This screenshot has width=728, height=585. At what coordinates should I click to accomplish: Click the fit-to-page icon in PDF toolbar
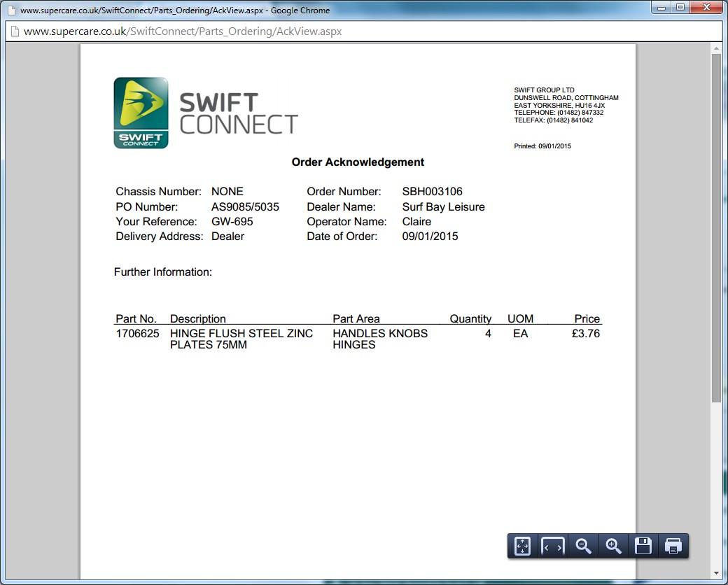(x=522, y=546)
